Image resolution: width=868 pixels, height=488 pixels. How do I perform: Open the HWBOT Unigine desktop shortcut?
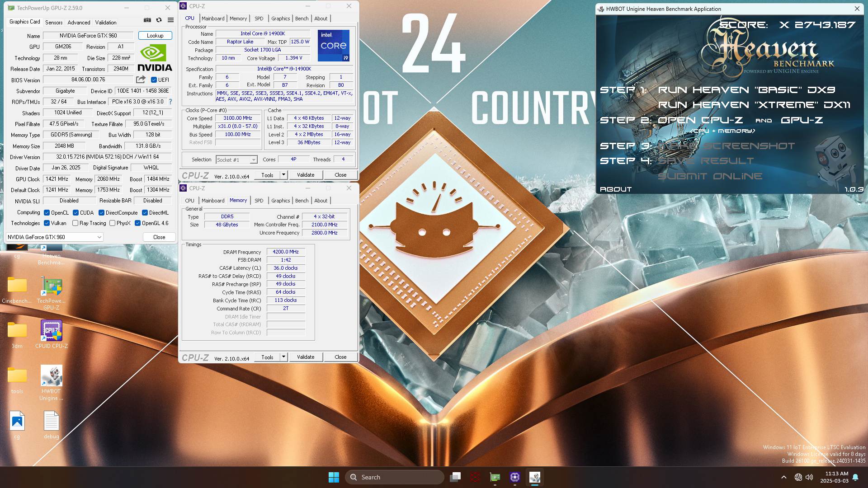coord(51,383)
